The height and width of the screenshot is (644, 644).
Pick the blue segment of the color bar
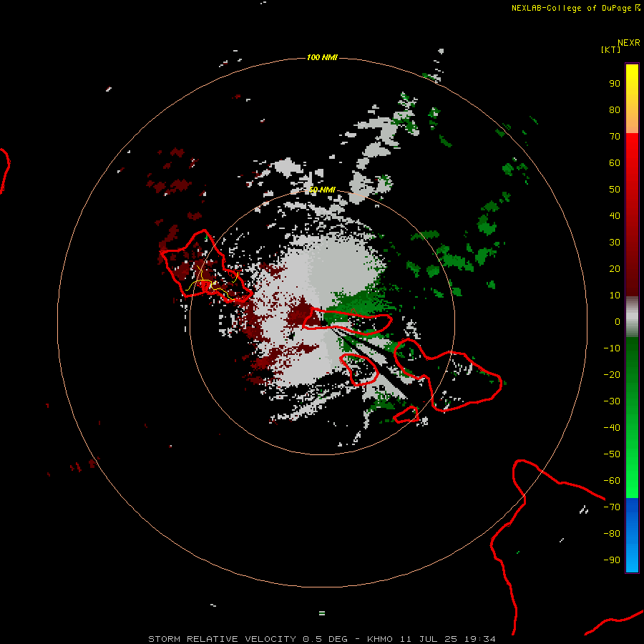click(x=632, y=535)
